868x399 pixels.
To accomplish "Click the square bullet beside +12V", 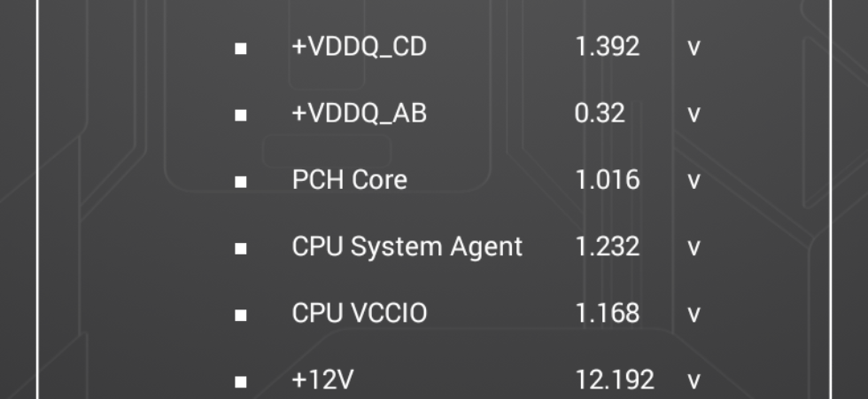I will click(240, 382).
